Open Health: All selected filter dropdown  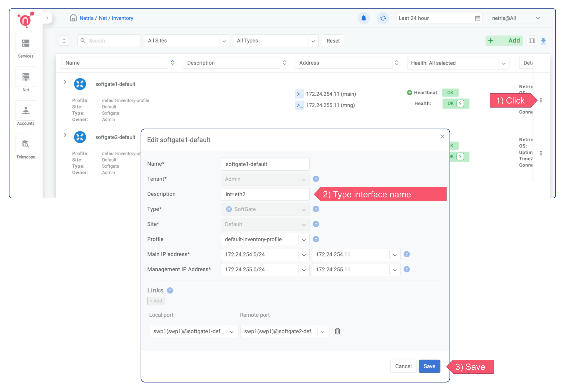coord(458,63)
